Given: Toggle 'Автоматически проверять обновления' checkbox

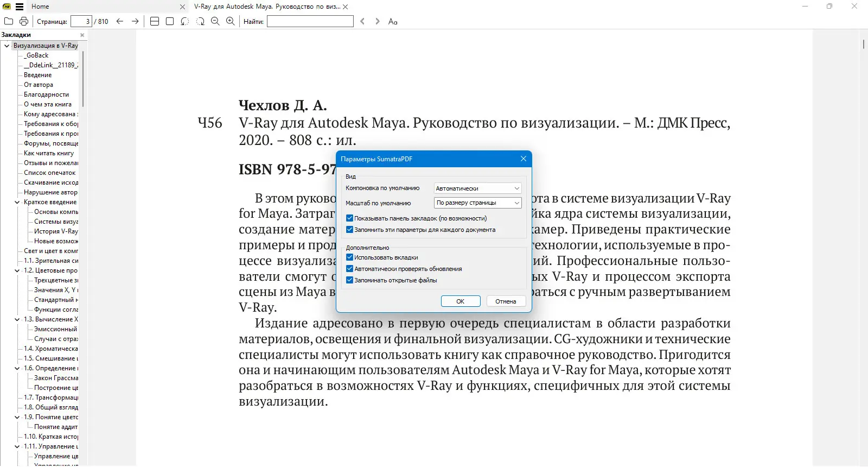Looking at the screenshot, I should coord(349,269).
